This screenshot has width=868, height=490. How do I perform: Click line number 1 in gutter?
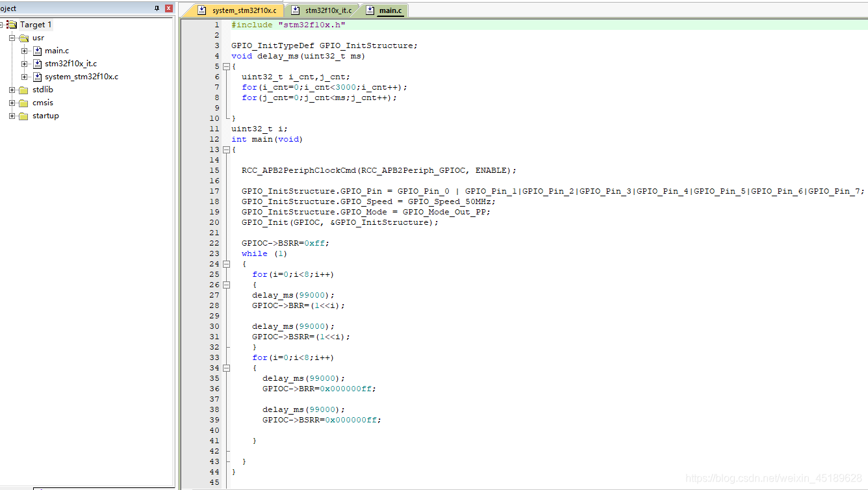coord(217,25)
